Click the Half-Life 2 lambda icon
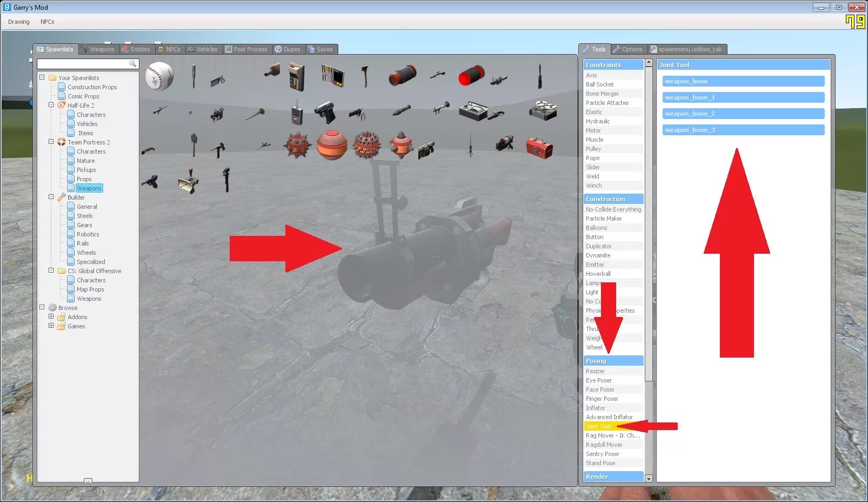Image resolution: width=868 pixels, height=502 pixels. pos(62,105)
